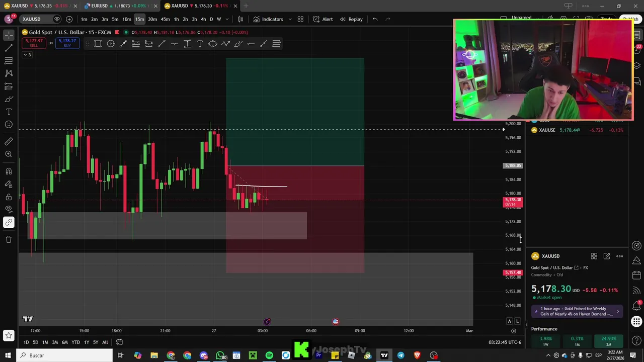The width and height of the screenshot is (644, 362).
Task: Select the text tool in left sidebar
Action: tap(9, 112)
